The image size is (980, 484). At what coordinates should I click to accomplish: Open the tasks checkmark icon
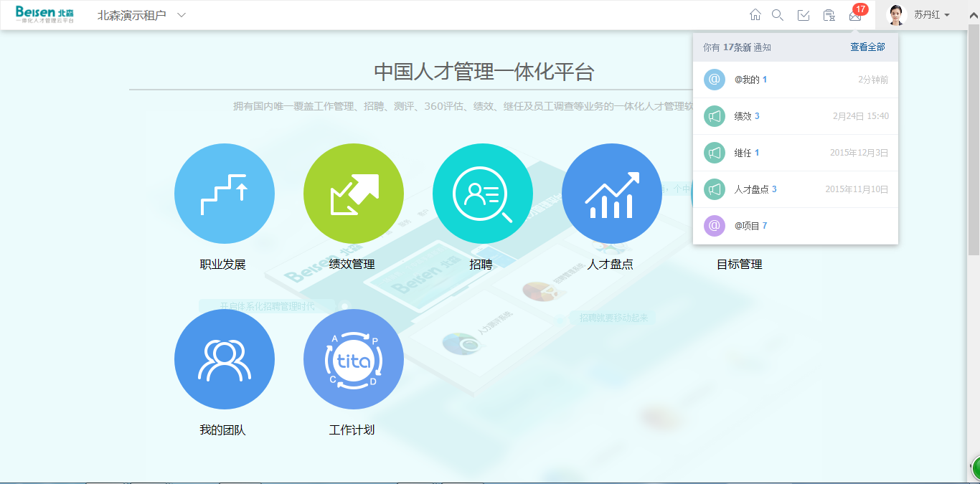coord(804,15)
